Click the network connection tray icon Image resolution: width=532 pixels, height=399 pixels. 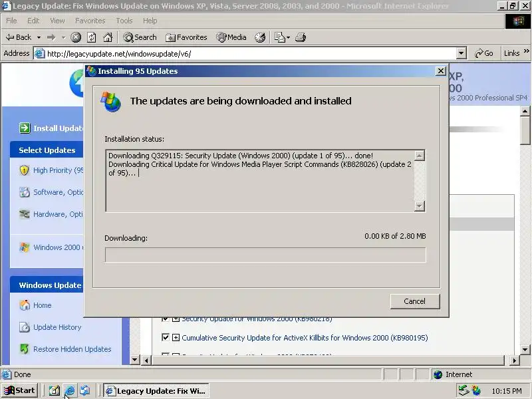464,390
